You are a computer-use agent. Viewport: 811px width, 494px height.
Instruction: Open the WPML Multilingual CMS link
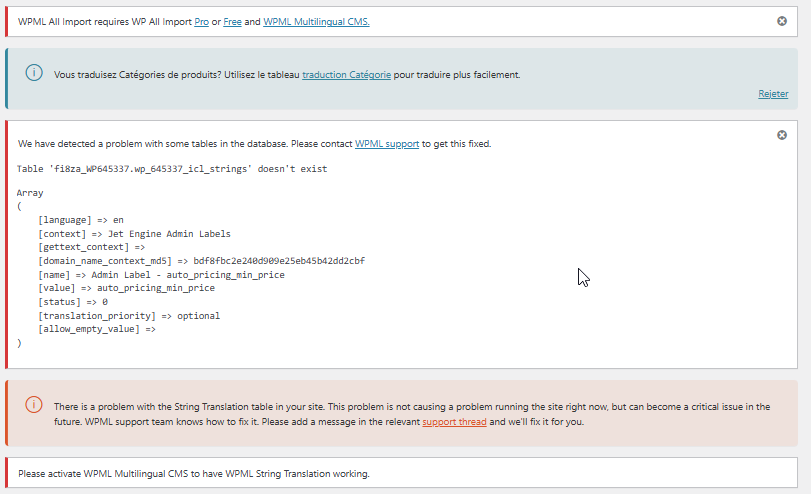point(316,22)
